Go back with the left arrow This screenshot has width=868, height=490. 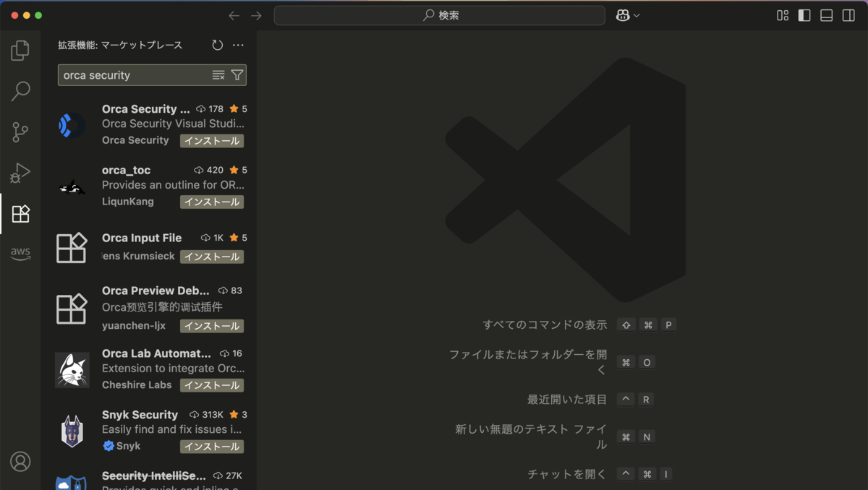pyautogui.click(x=234, y=15)
